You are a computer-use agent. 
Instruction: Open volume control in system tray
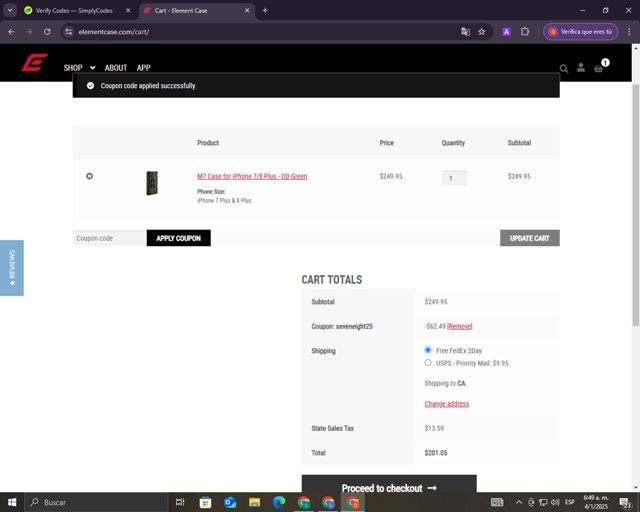[555, 502]
